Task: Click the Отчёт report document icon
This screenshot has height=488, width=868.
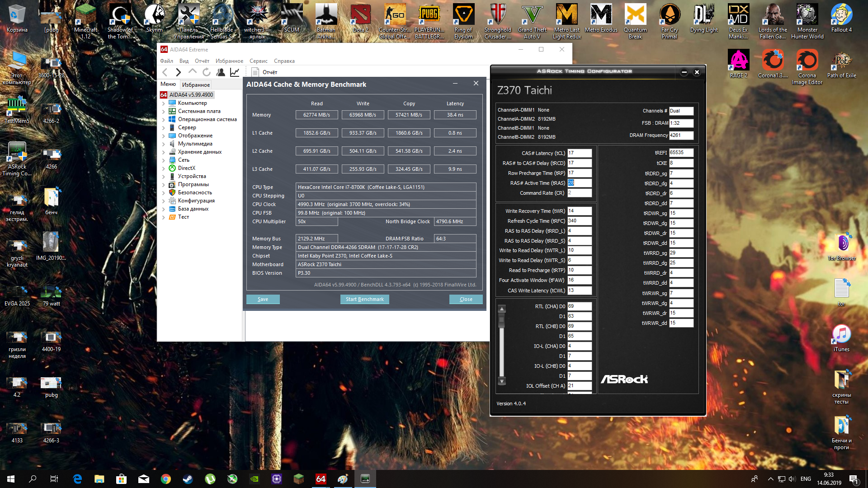Action: pos(255,72)
